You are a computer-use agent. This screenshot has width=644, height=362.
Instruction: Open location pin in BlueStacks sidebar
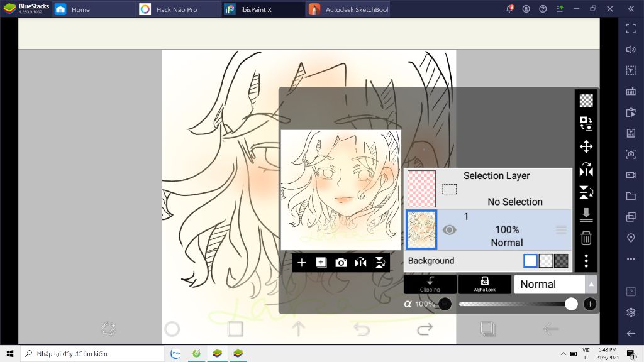click(x=631, y=238)
